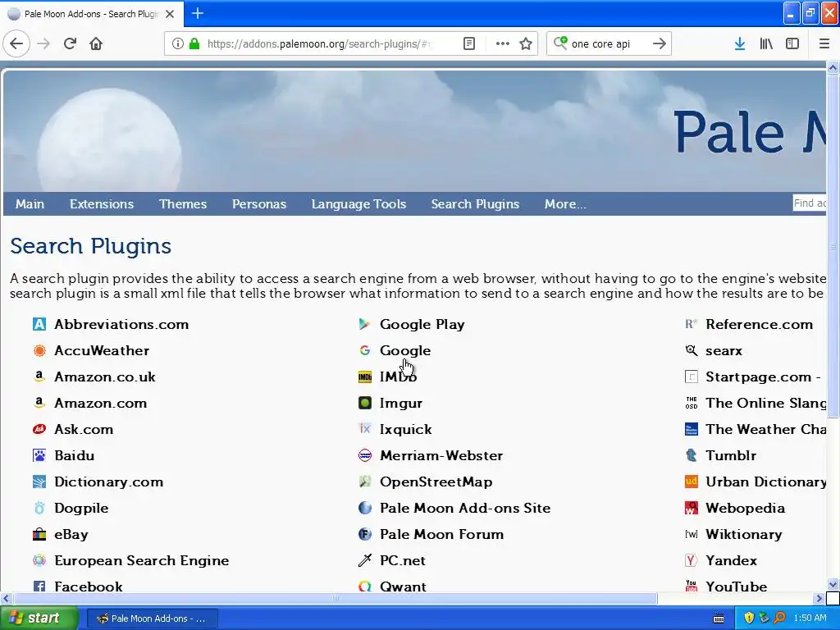Install the Wiktionary search plugin

[x=743, y=534]
